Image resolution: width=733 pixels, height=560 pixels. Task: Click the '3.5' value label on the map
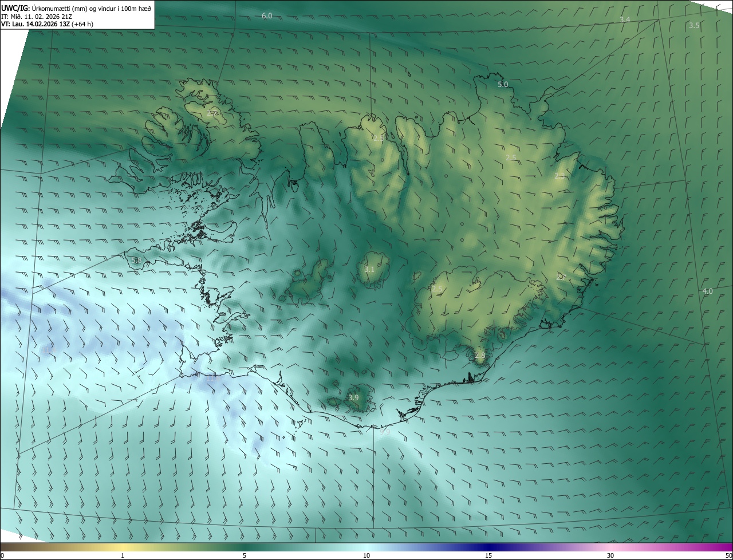click(x=694, y=26)
